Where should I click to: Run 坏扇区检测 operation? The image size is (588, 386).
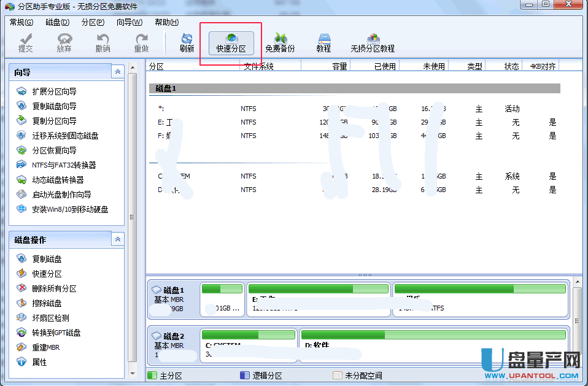pos(43,318)
